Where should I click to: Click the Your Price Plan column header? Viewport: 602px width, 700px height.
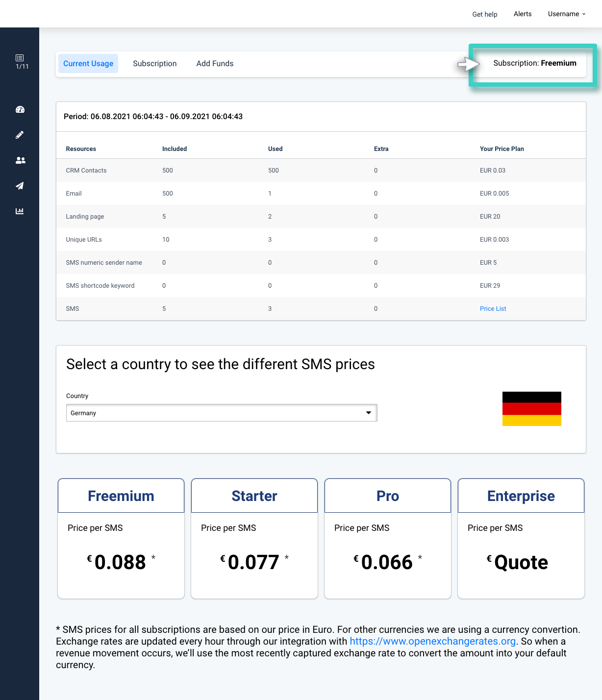[x=502, y=149]
